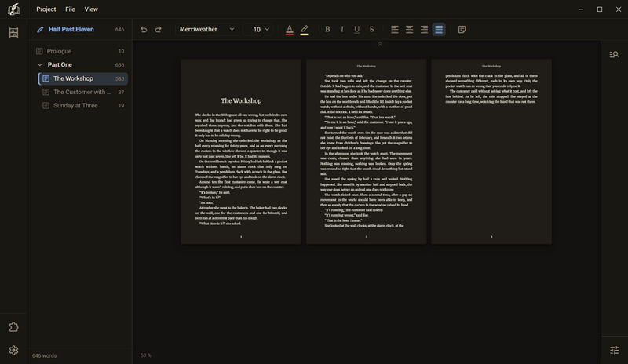Image resolution: width=628 pixels, height=364 pixels.
Task: Open the library shelf icon in sidebar
Action: click(x=13, y=33)
